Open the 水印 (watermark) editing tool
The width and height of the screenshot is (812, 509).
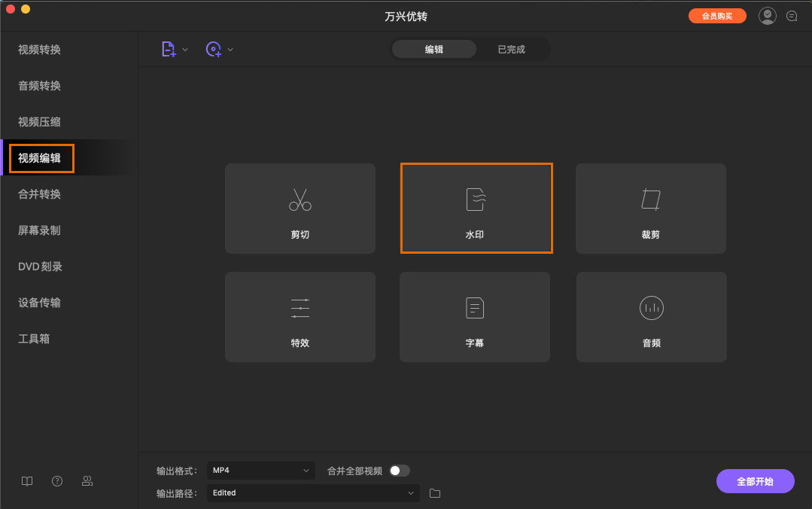pyautogui.click(x=476, y=209)
